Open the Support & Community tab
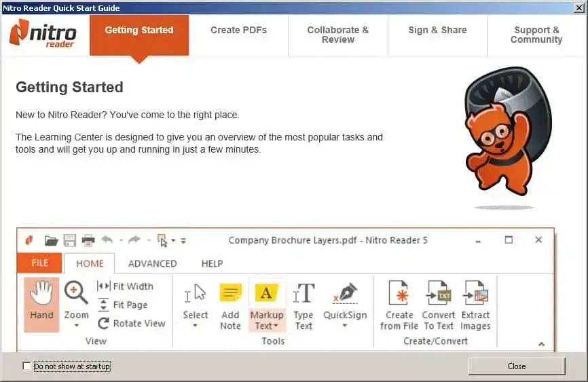The height and width of the screenshot is (382, 588). point(536,35)
